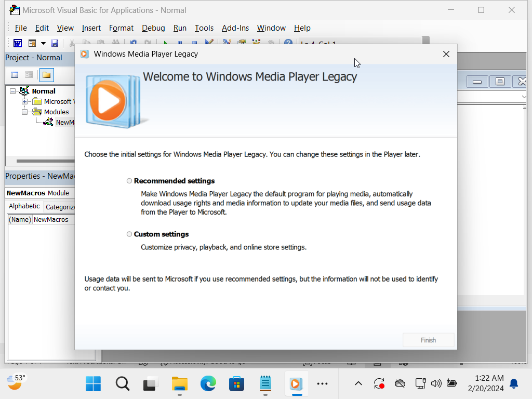Open the clock showing 1:22 AM

click(x=486, y=383)
